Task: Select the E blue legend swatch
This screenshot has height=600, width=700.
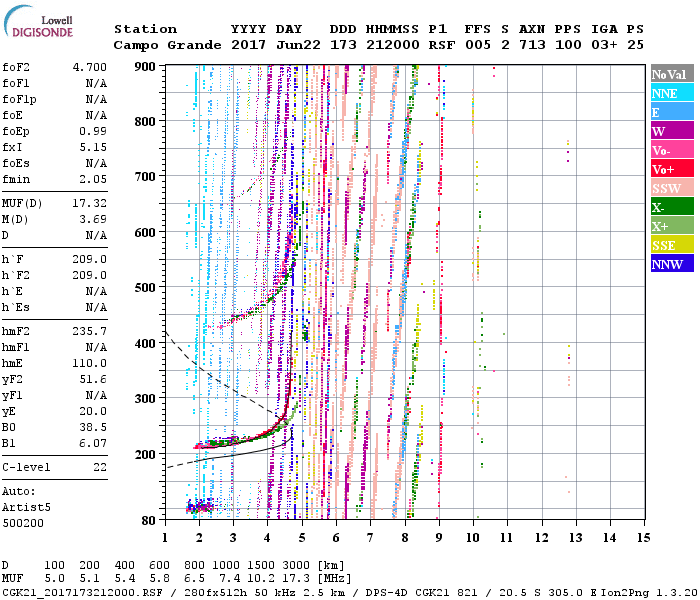Action: point(672,112)
